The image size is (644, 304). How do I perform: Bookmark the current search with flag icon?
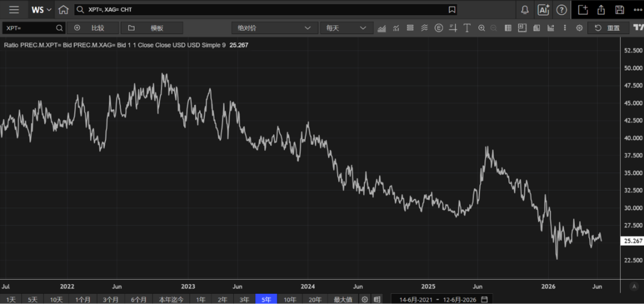452,10
